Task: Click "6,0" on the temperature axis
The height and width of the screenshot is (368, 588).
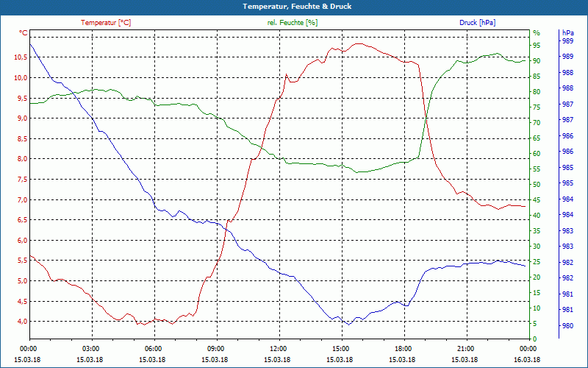Action: click(23, 240)
